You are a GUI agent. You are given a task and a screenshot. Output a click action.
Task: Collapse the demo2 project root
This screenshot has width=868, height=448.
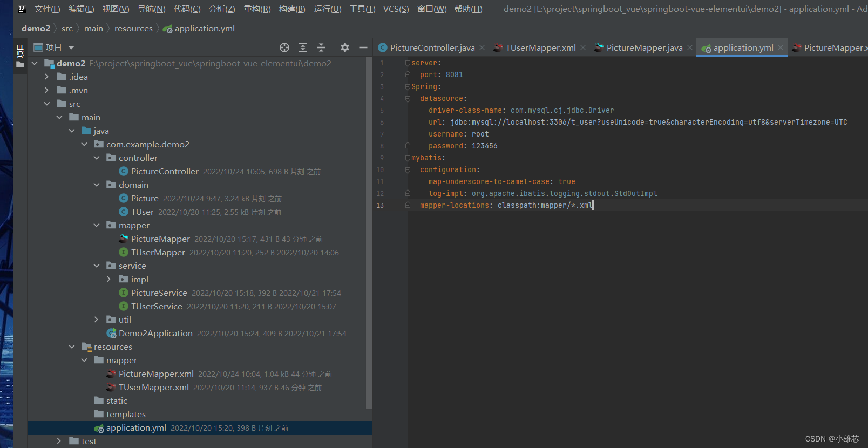(35, 63)
